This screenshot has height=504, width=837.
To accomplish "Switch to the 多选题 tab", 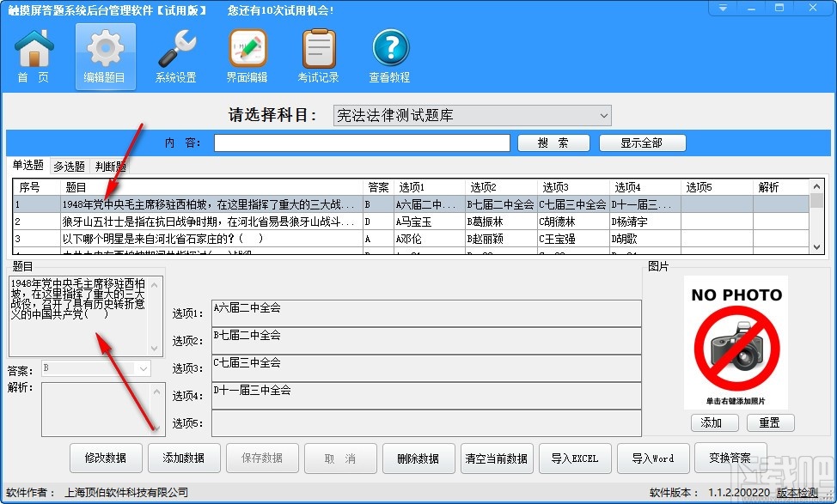I will pos(70,167).
